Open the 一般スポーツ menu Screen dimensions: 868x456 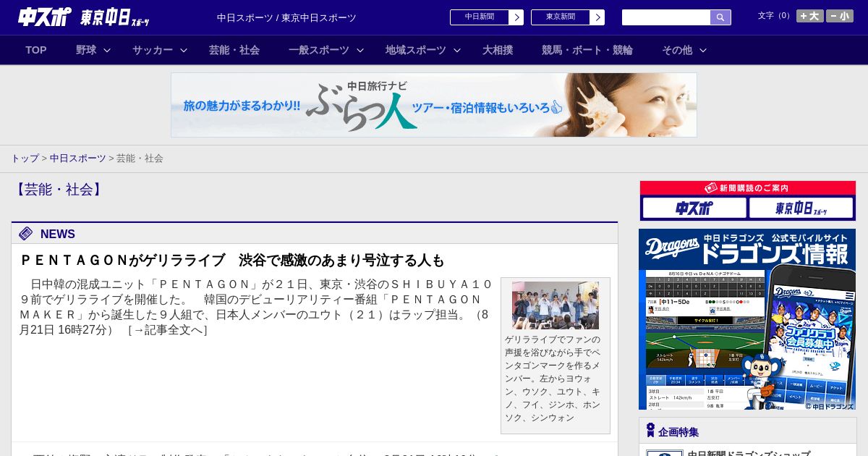(319, 50)
